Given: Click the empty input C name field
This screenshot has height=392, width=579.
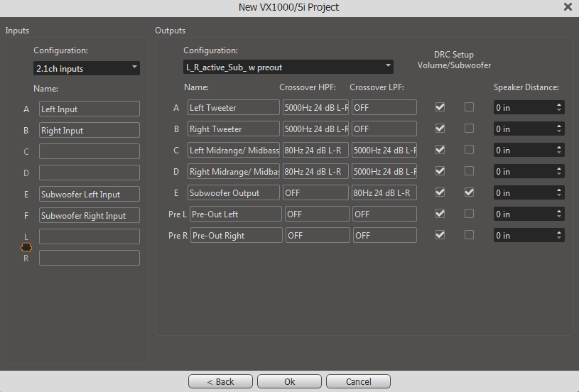Looking at the screenshot, I should point(90,151).
